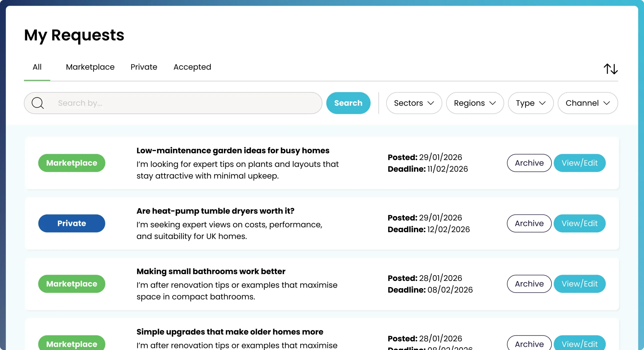Image resolution: width=644 pixels, height=350 pixels.
Task: Expand the Sectors dropdown
Action: click(x=414, y=103)
